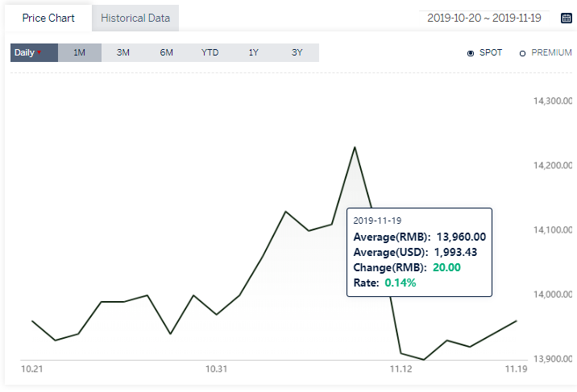Click the 10.31 x-axis date label
Screen dimensions: 577x392
pyautogui.click(x=216, y=369)
